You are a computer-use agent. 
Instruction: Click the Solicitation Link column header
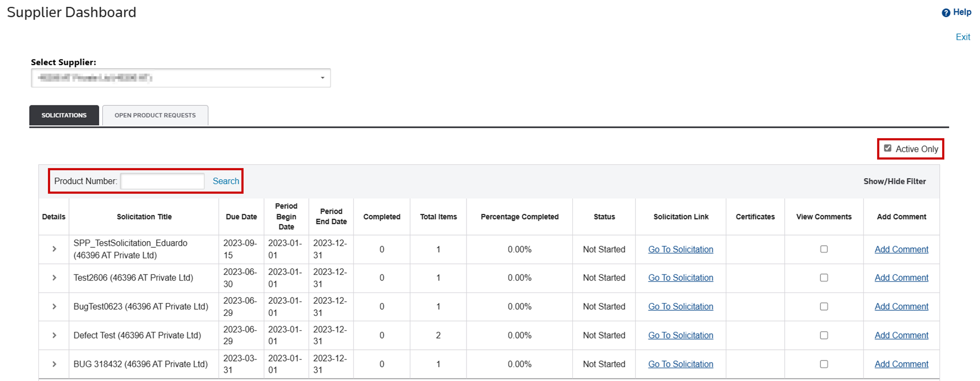click(681, 217)
